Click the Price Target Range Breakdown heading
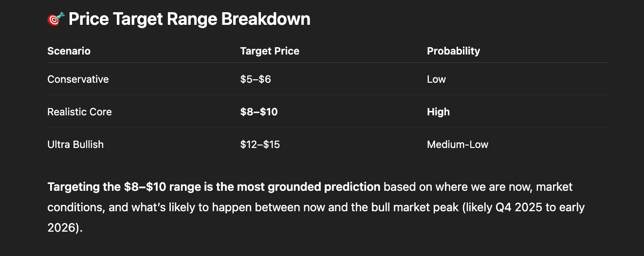 (189, 19)
